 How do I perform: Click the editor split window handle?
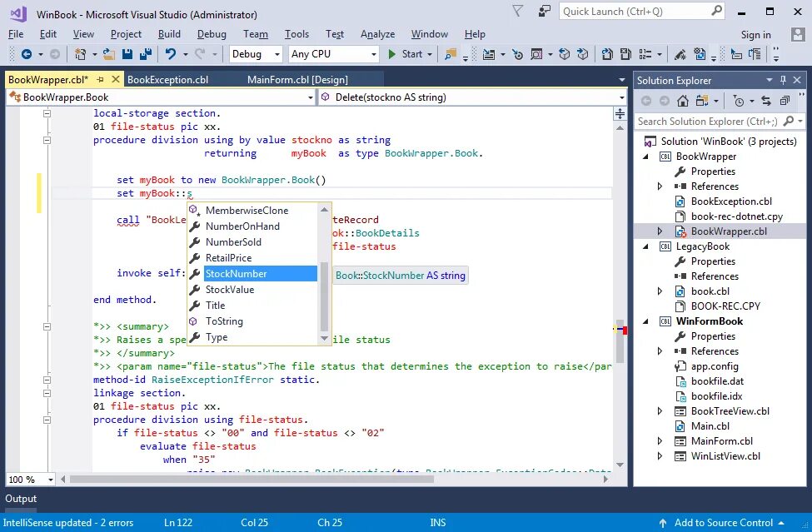click(x=620, y=114)
